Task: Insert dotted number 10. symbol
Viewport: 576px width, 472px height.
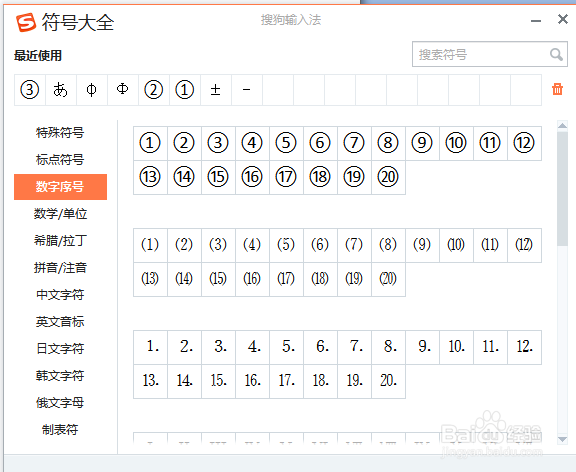Action: tap(456, 347)
